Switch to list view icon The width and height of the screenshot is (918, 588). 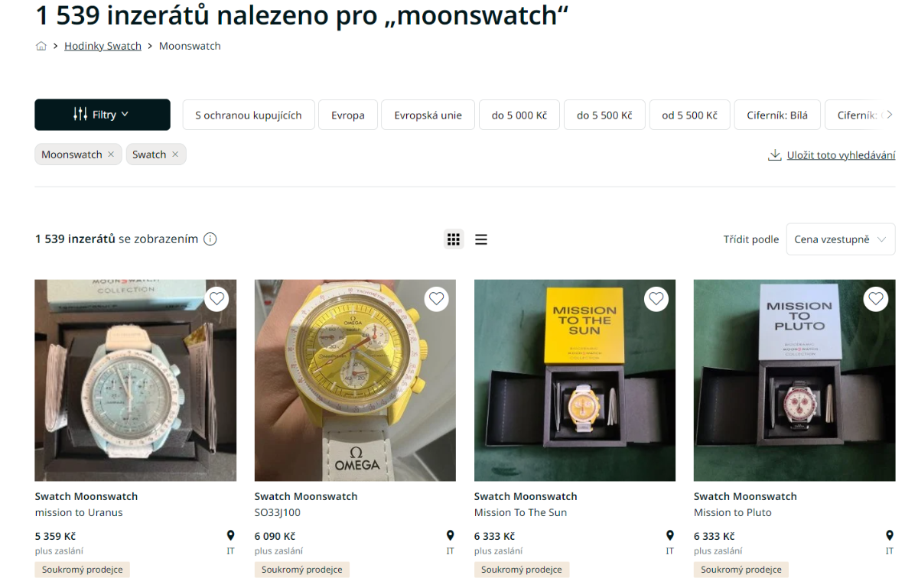pyautogui.click(x=481, y=239)
